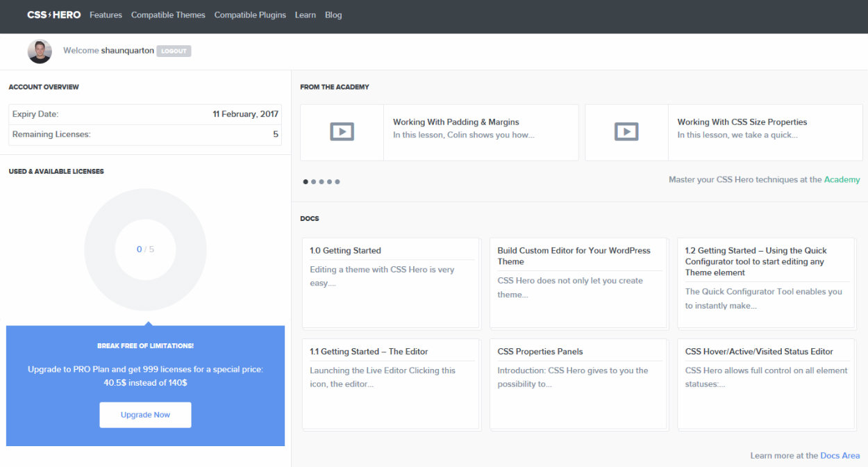Click the CSS Hero logo
868x467 pixels.
pyautogui.click(x=54, y=15)
